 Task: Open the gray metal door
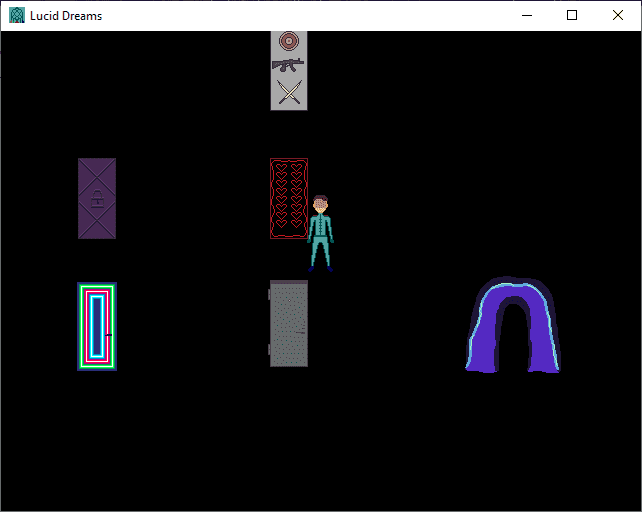(289, 324)
